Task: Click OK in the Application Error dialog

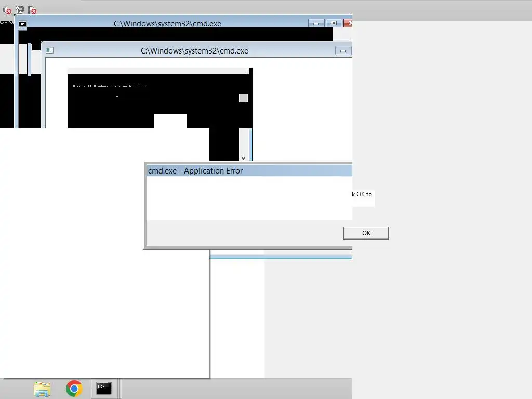Action: (x=366, y=233)
